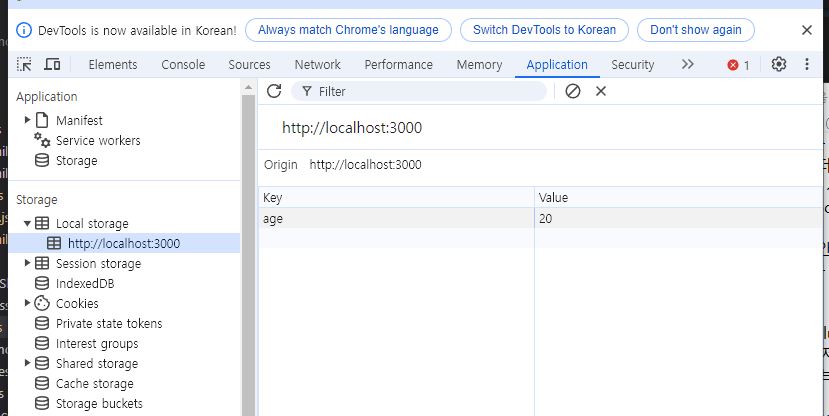This screenshot has width=829, height=416.
Task: Expand the Manifest tree item
Action: coord(27,120)
